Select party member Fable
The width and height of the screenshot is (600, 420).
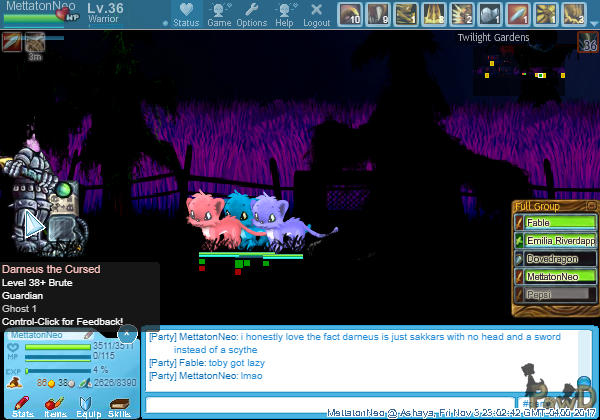[560, 222]
